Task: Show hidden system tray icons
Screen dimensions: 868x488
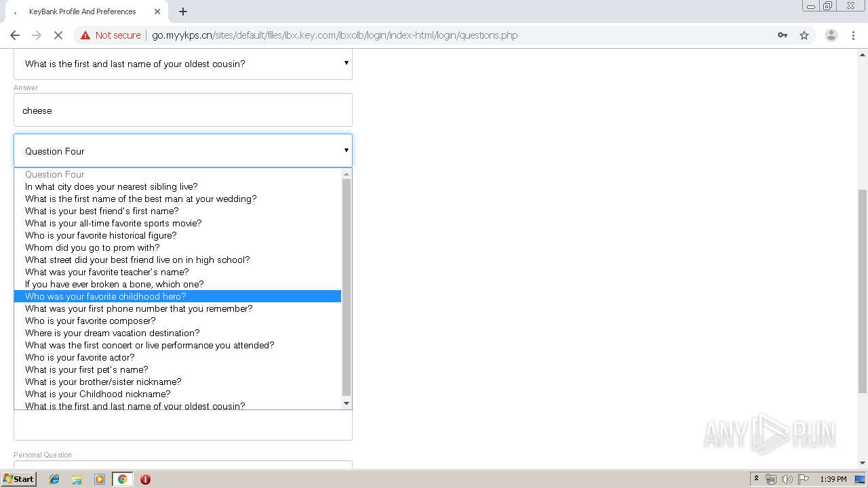Action: pos(756,479)
